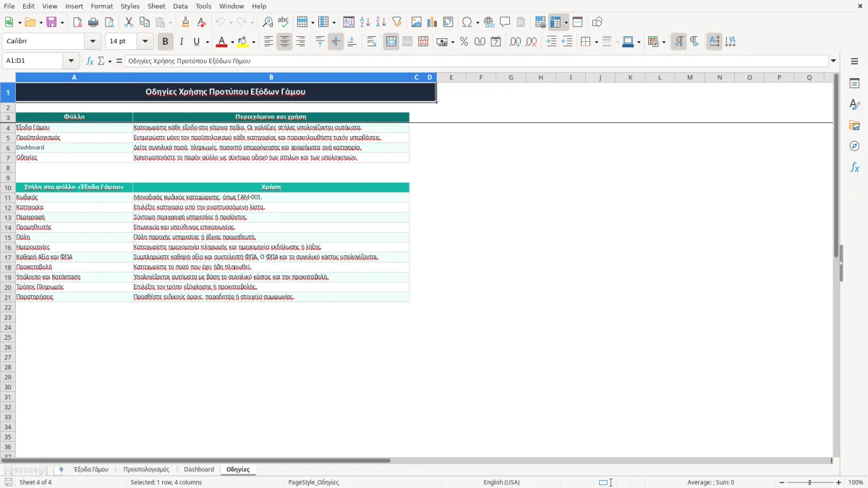868x488 pixels.
Task: Switch to the Dashboard sheet tab
Action: [199, 469]
